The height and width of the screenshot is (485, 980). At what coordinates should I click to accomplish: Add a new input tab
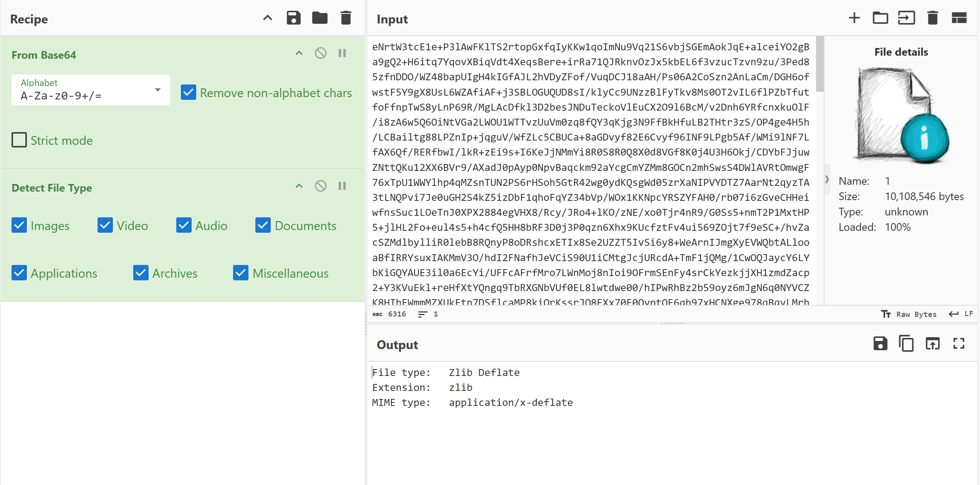click(854, 18)
